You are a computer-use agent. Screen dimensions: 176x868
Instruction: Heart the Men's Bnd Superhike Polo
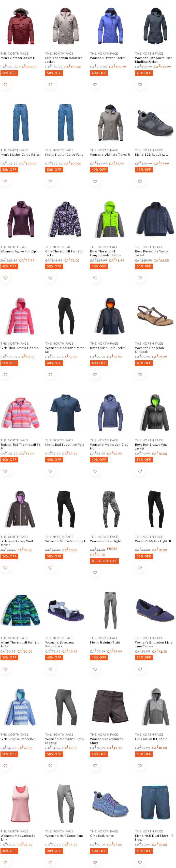point(50,471)
